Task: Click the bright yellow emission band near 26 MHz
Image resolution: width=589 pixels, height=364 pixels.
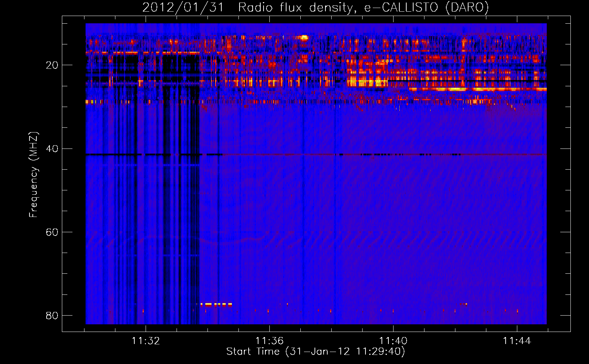Action: [x=478, y=89]
